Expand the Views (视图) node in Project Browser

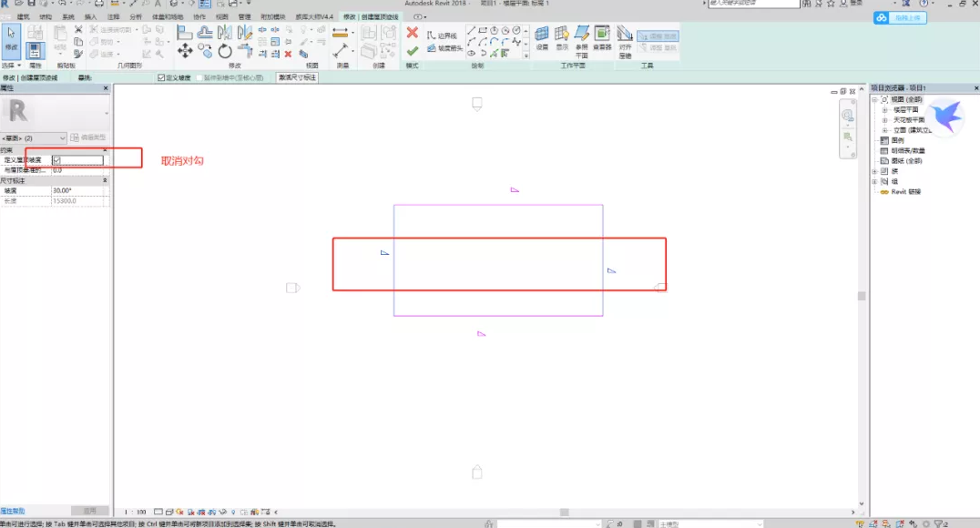point(875,99)
